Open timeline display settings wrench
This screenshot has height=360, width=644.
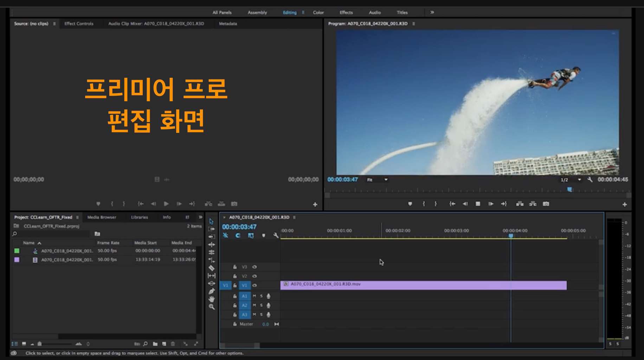pyautogui.click(x=276, y=236)
